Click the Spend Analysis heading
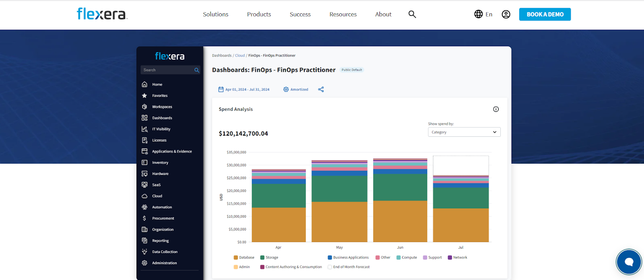The image size is (644, 280). coord(236,109)
